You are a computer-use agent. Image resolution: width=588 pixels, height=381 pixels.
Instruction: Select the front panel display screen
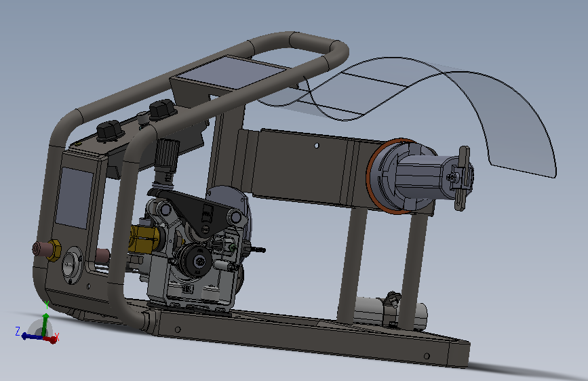tap(75, 198)
